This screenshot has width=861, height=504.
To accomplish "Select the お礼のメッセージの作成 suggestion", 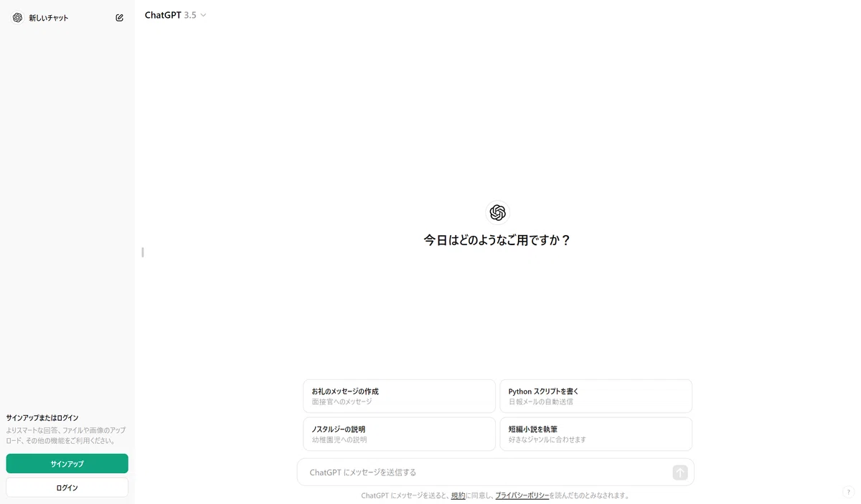I will 399,396.
